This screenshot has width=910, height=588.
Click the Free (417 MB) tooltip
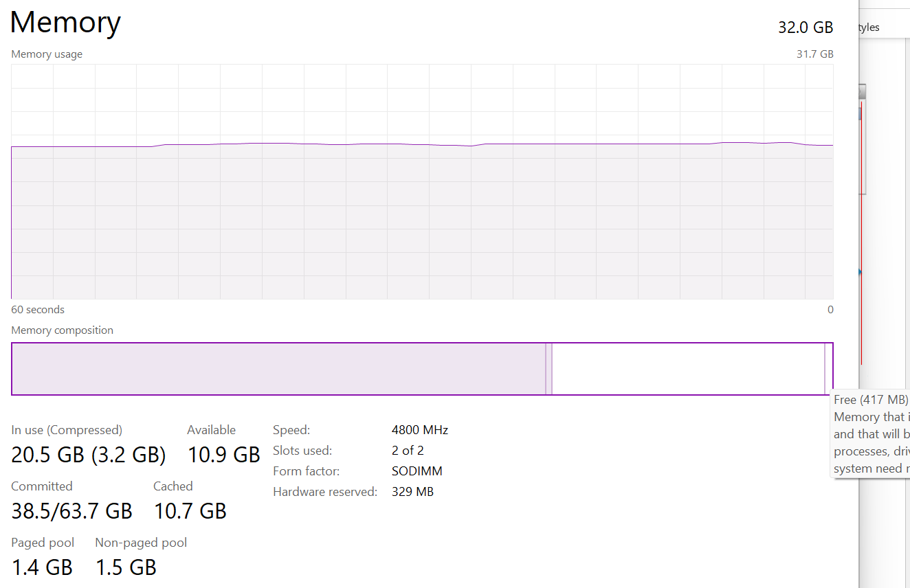pos(871,434)
